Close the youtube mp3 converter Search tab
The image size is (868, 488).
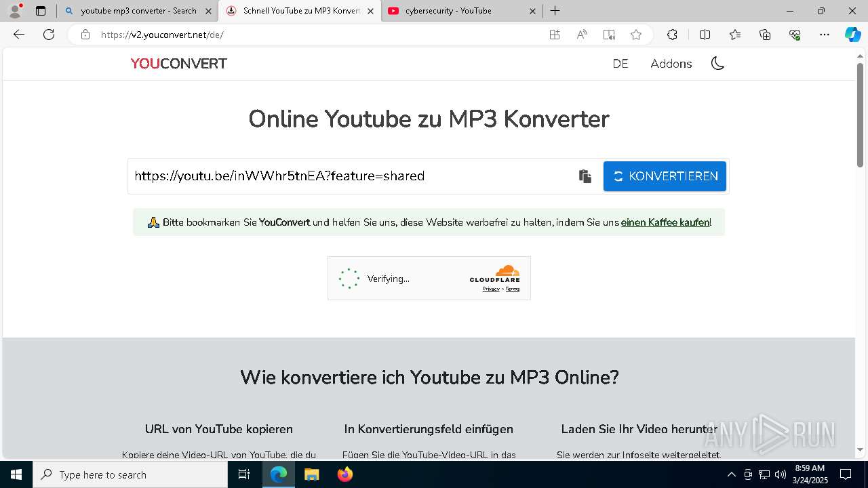[x=208, y=11]
